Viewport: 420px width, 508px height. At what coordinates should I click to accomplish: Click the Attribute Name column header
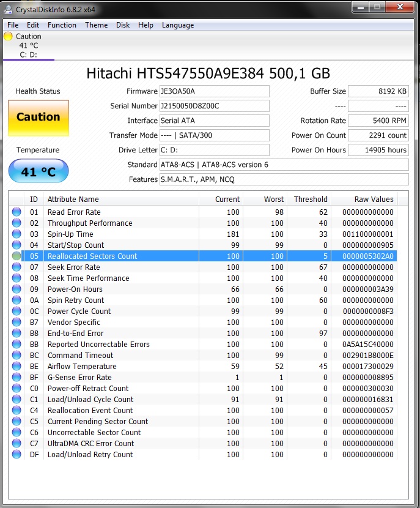tap(121, 200)
